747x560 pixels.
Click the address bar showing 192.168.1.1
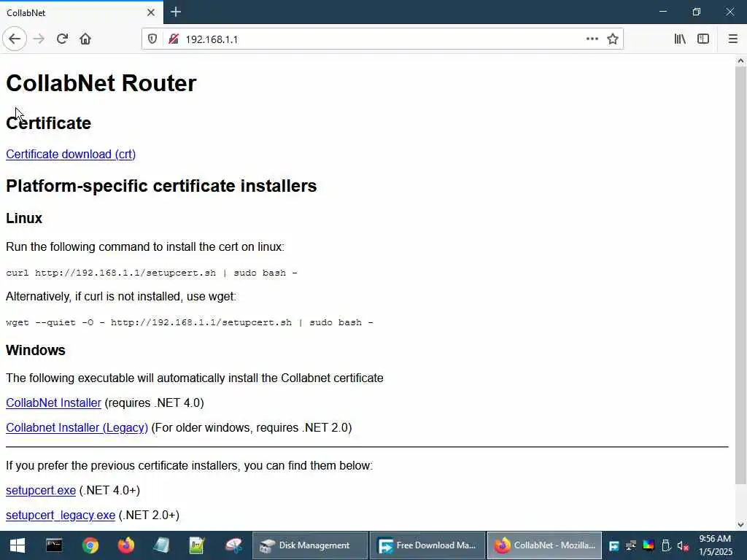tap(381, 39)
